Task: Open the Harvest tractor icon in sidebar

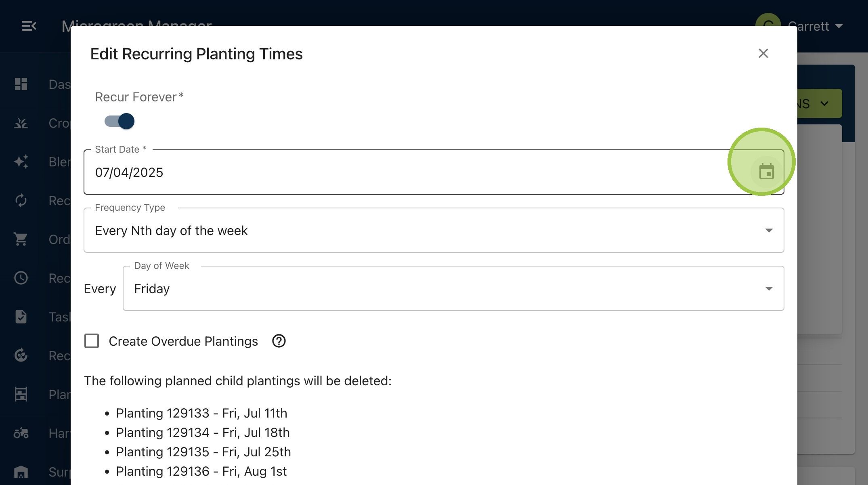Action: (x=21, y=433)
